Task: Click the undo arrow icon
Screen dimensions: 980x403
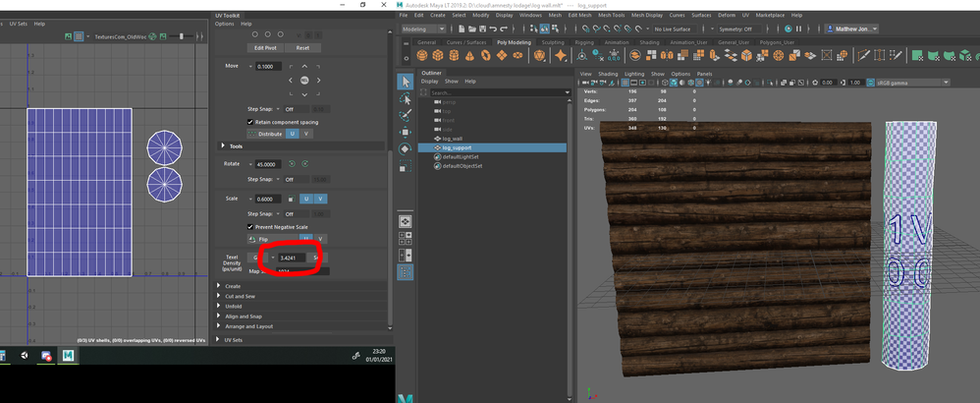Action: pos(493,29)
